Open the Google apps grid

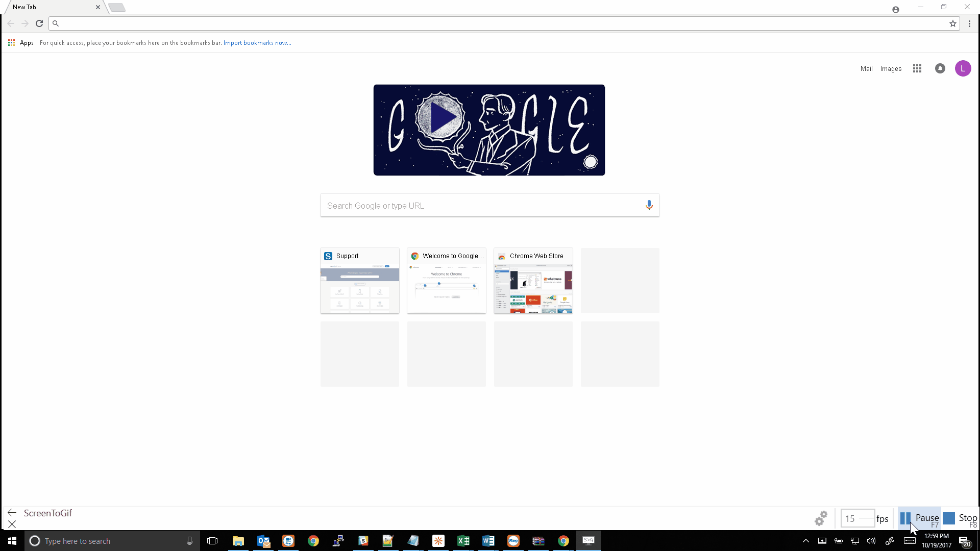click(x=917, y=68)
